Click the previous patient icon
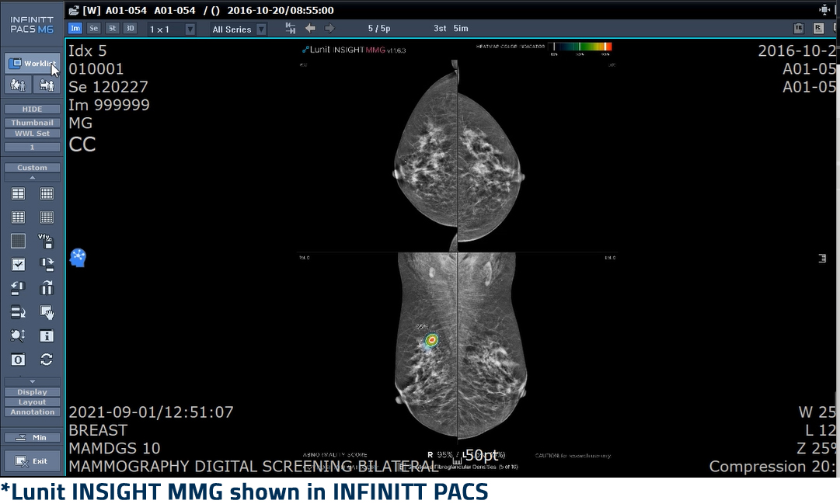840x504 pixels. pos(18,85)
